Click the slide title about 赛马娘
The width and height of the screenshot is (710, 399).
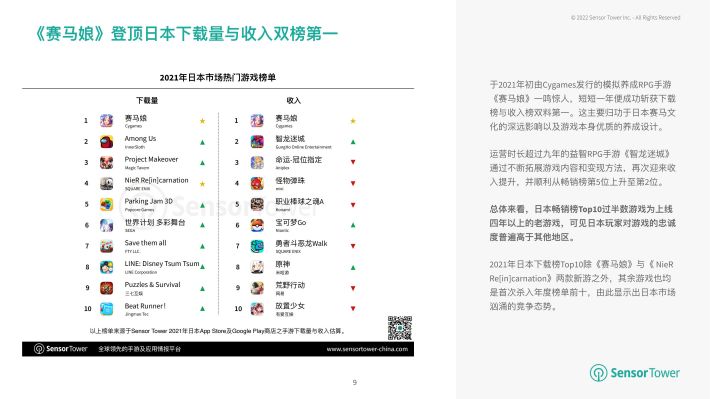pyautogui.click(x=186, y=34)
